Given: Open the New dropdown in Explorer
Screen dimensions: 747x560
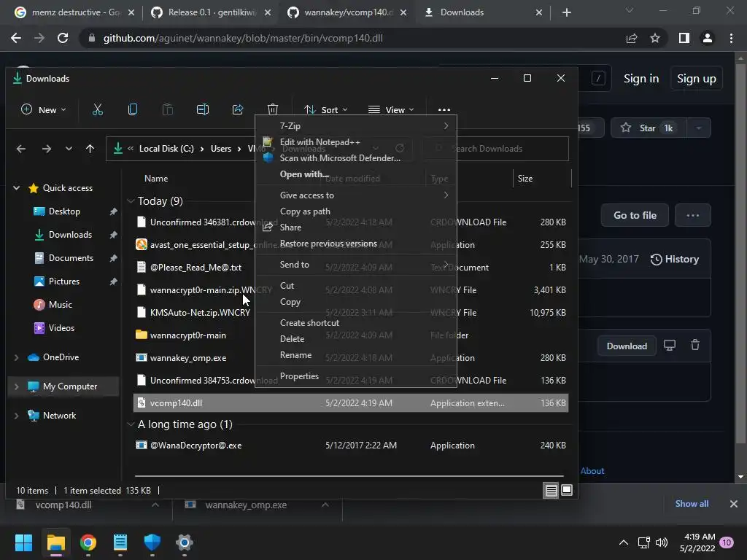Looking at the screenshot, I should (43, 110).
